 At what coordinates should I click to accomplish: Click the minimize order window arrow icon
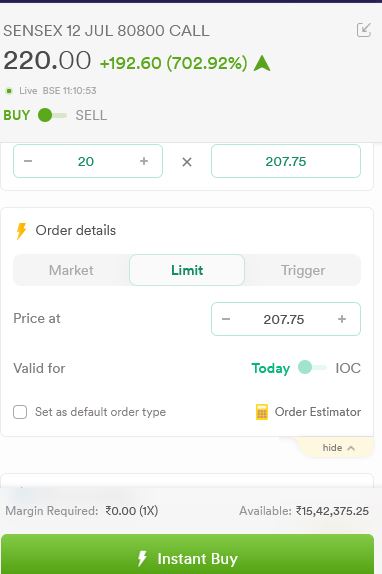[364, 30]
